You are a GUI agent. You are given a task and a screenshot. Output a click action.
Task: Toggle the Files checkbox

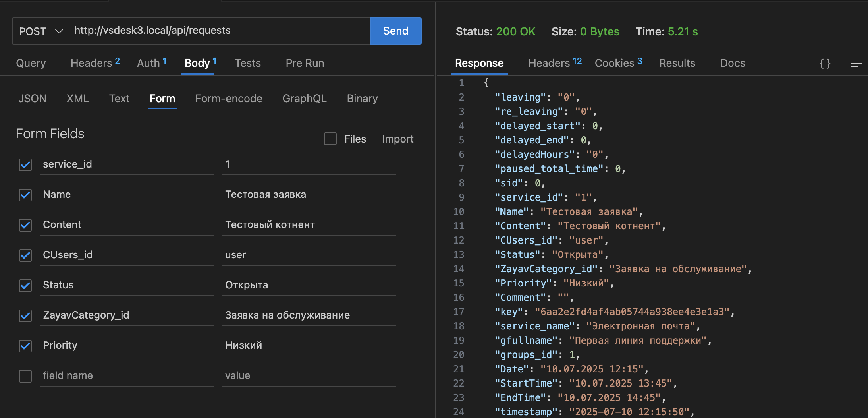(x=330, y=139)
